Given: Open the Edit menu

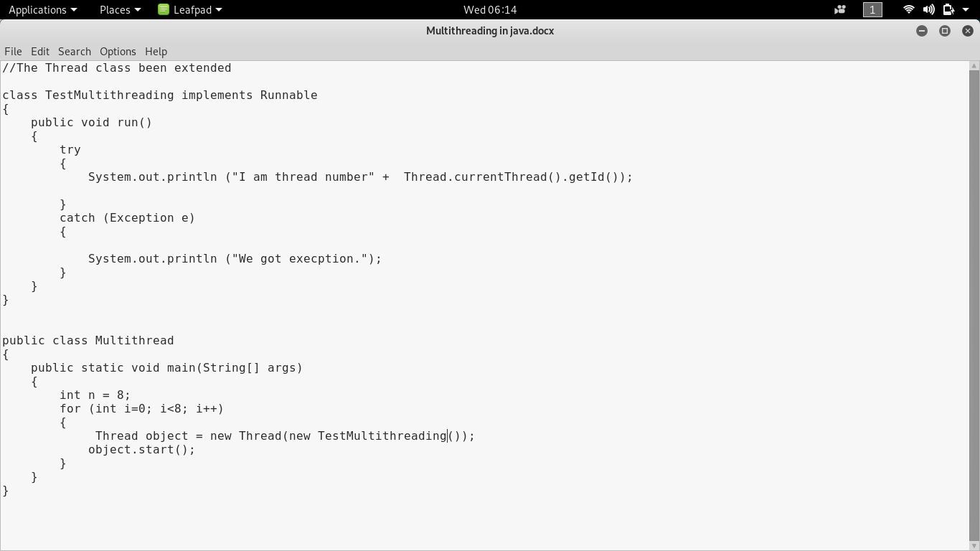Looking at the screenshot, I should click(39, 51).
